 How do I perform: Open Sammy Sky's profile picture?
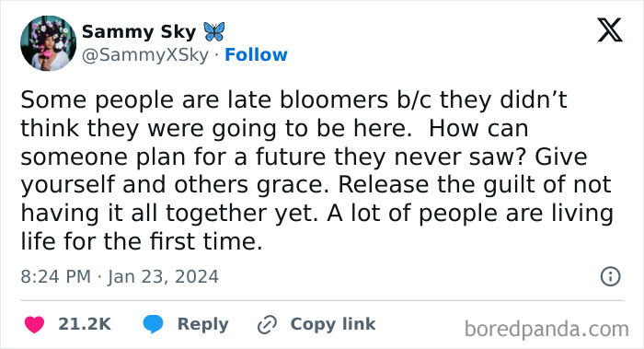click(x=48, y=43)
